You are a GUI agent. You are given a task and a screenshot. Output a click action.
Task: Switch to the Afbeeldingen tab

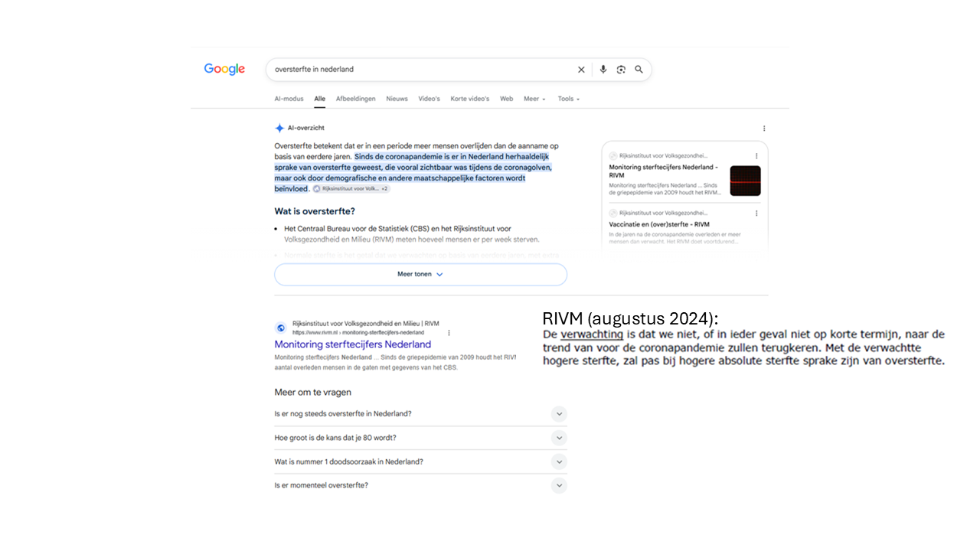tap(355, 99)
